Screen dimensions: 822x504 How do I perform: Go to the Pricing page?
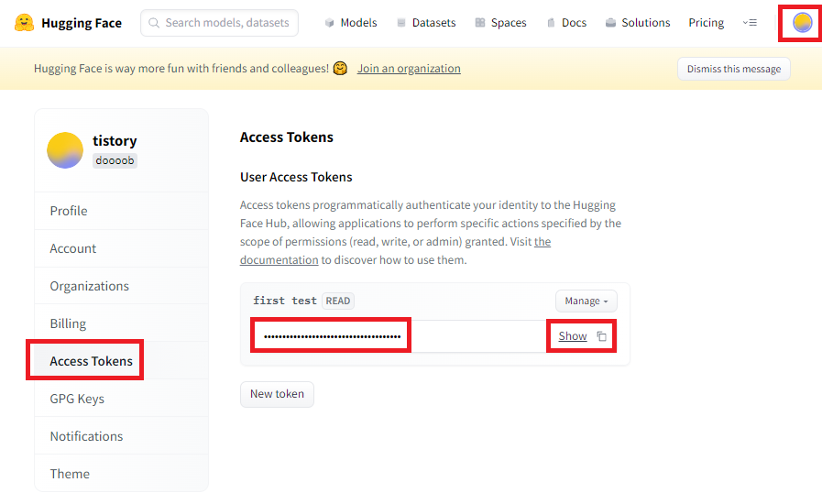[x=707, y=23]
